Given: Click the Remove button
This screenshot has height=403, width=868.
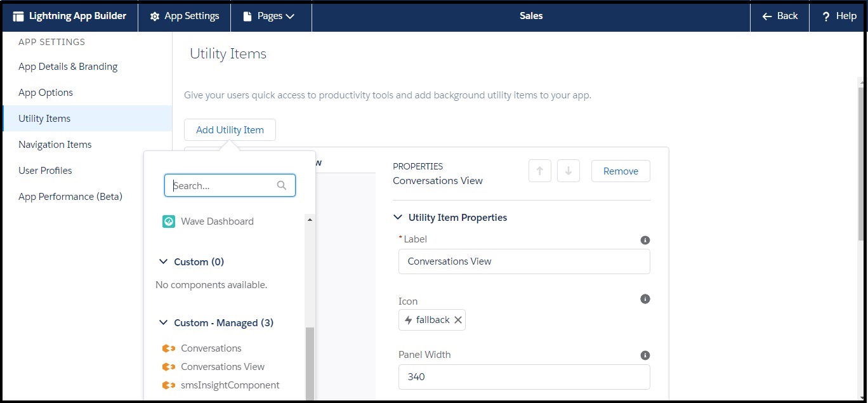Looking at the screenshot, I should [621, 171].
